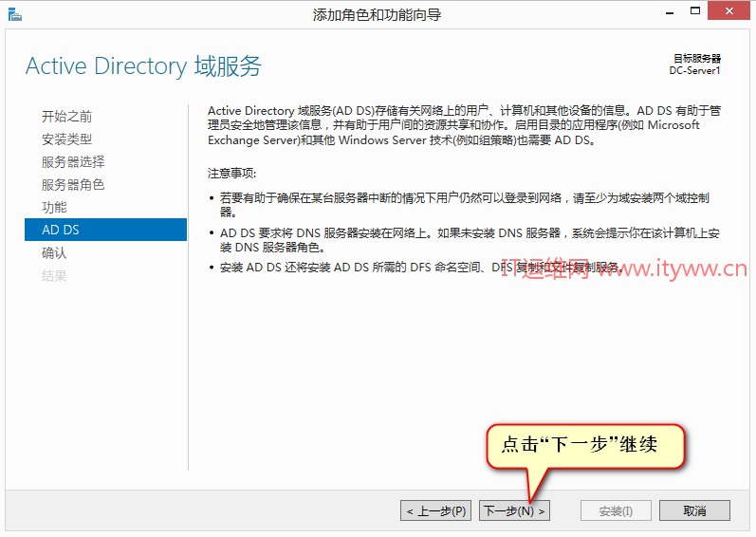Select the 安装类型 step in the sidebar
Image resolution: width=756 pixels, height=537 pixels.
(66, 139)
